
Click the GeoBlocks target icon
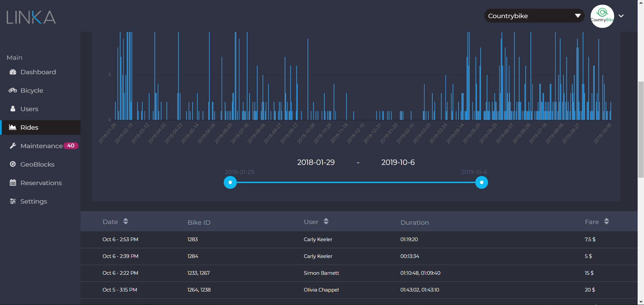click(x=13, y=164)
